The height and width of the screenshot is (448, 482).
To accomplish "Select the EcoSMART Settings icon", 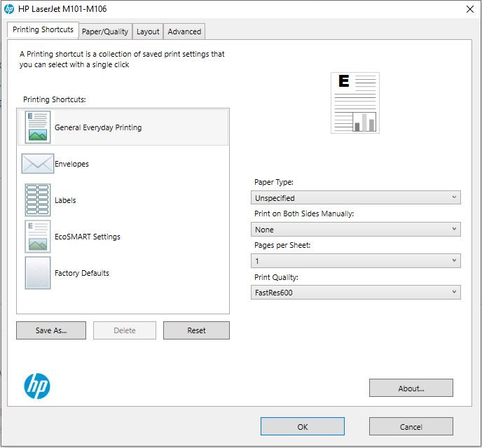I will coord(38,237).
